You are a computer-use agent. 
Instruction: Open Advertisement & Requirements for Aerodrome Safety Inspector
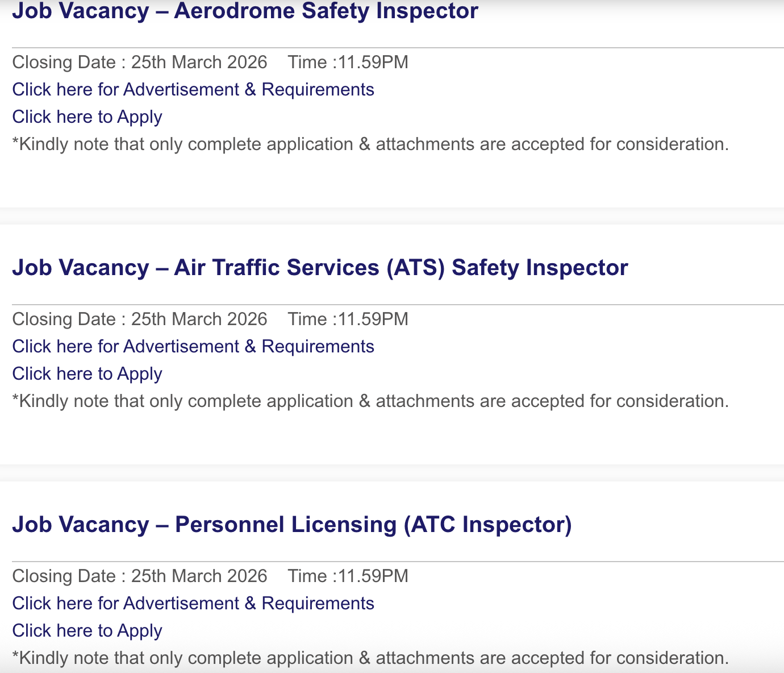193,90
